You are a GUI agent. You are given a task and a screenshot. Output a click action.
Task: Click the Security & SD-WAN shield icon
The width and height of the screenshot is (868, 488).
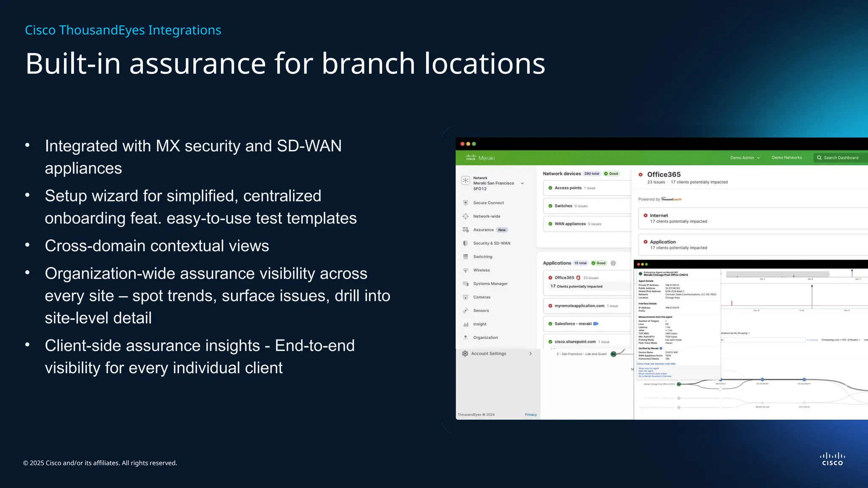click(x=465, y=243)
